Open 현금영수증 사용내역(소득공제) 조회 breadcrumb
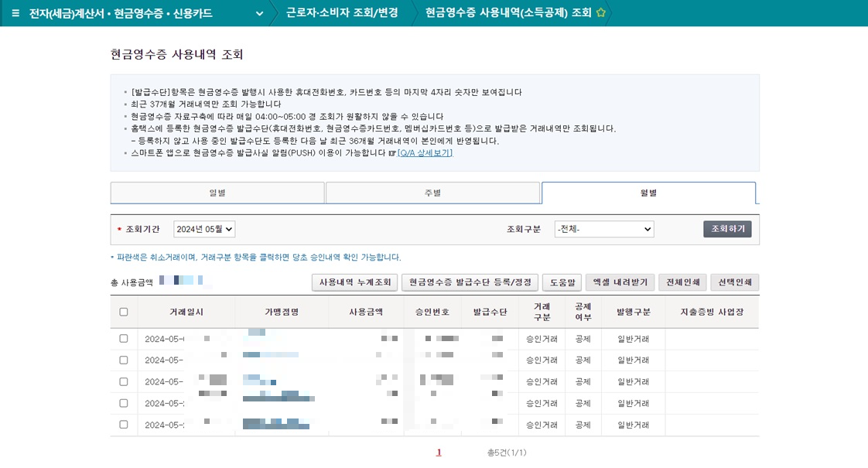868x468 pixels. [x=508, y=12]
